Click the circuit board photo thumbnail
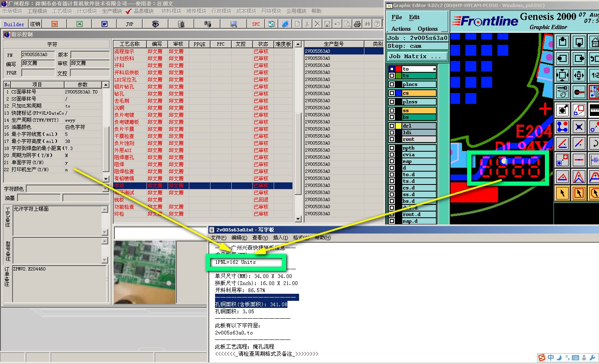 tap(144, 272)
